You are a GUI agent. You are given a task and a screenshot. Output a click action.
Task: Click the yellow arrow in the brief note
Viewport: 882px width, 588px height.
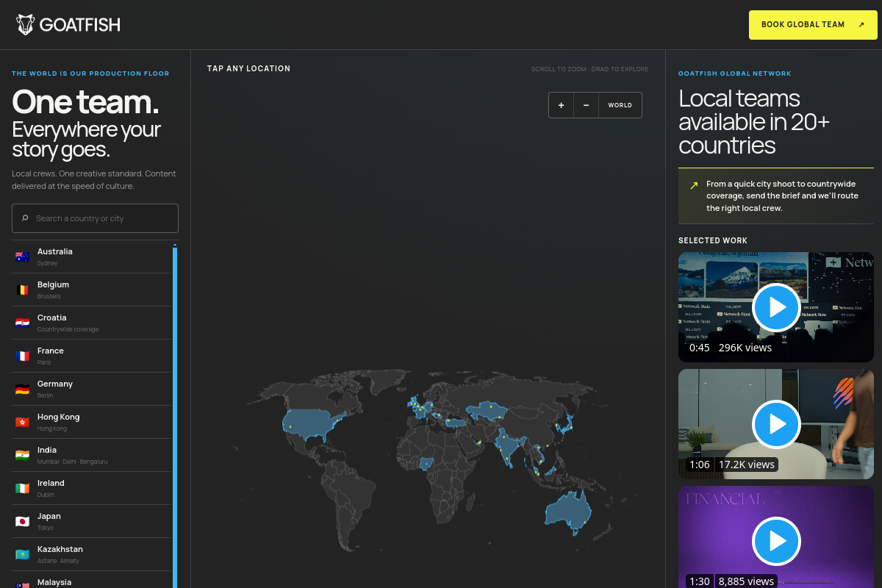(693, 185)
